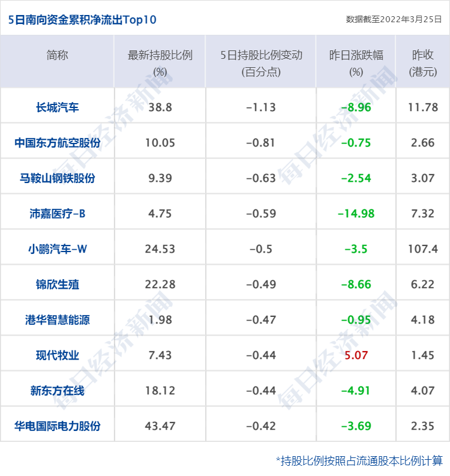Click holding ratio value 43.47
Image resolution: width=450 pixels, height=476 pixels.
point(160,426)
